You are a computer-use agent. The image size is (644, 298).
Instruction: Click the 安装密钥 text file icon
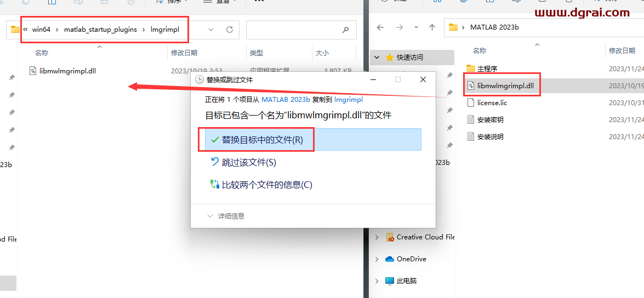pyautogui.click(x=471, y=119)
